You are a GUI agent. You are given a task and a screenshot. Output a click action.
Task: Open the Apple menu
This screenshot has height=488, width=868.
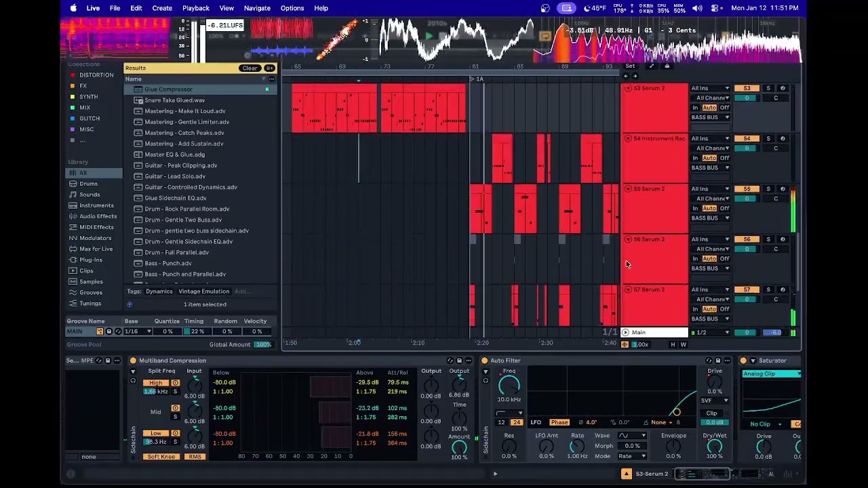click(x=73, y=8)
